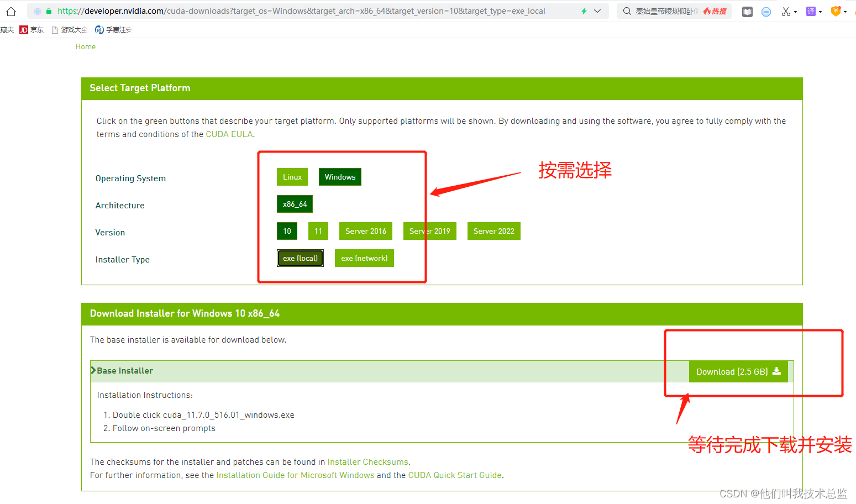Click the scissors screenshot tool icon
Image resolution: width=856 pixels, height=504 pixels.
[786, 12]
